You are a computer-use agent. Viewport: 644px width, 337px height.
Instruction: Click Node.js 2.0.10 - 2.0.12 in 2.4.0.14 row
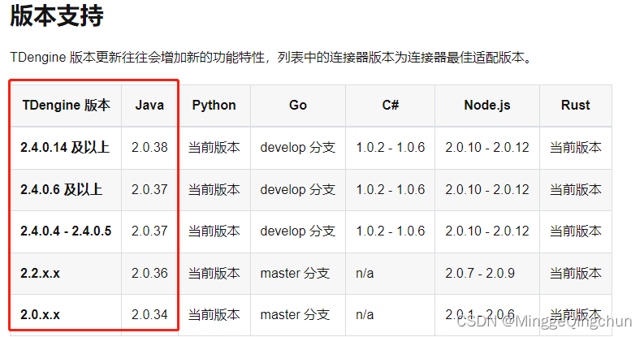(x=487, y=147)
